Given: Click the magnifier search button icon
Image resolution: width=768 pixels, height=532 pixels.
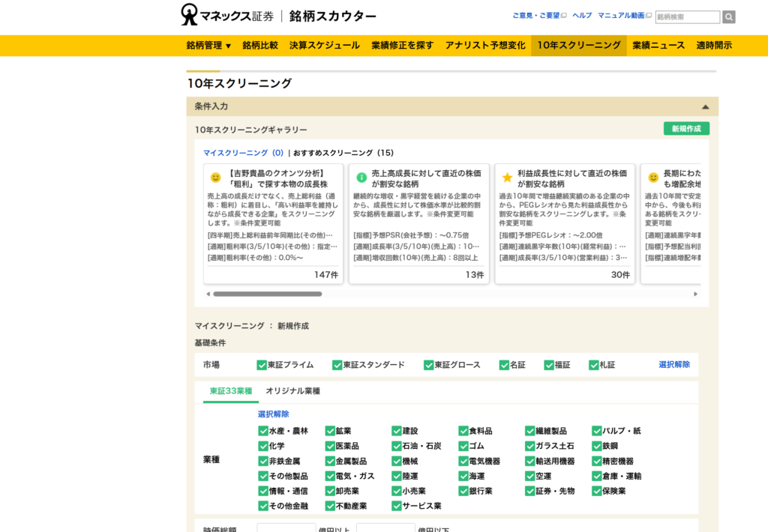Looking at the screenshot, I should 729,16.
